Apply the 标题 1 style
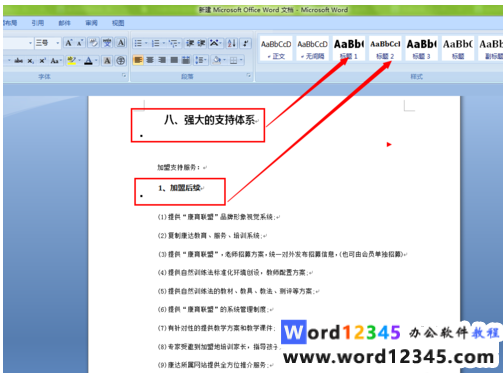The image size is (504, 373). click(349, 49)
